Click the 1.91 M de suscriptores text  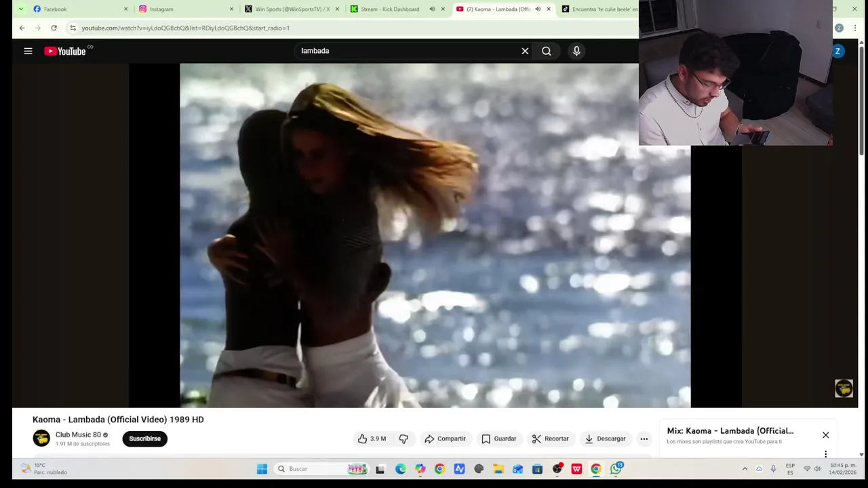tap(83, 444)
